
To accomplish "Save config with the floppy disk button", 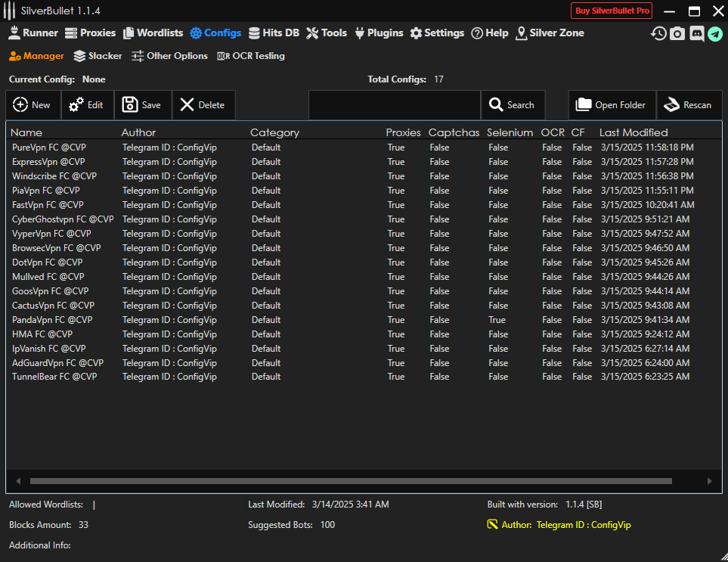I will tap(142, 105).
